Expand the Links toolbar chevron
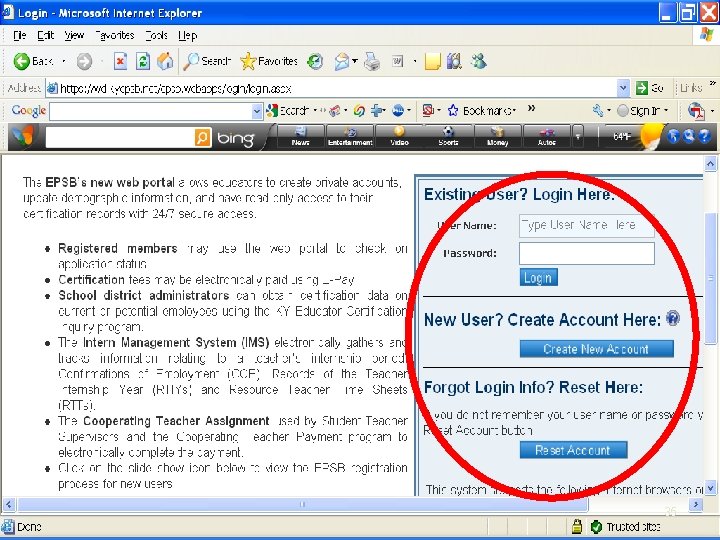The image size is (720, 540). (x=712, y=83)
